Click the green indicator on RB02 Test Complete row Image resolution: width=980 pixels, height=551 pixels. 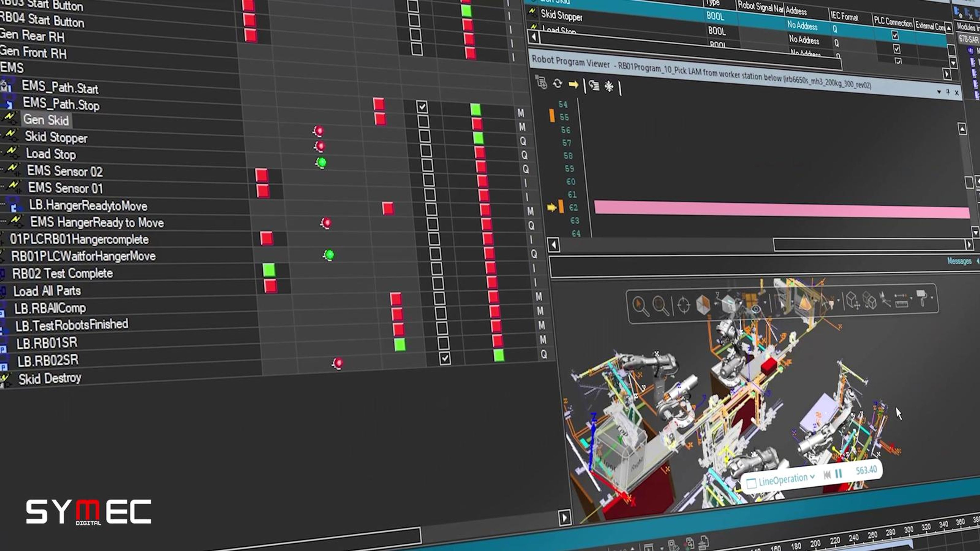268,270
